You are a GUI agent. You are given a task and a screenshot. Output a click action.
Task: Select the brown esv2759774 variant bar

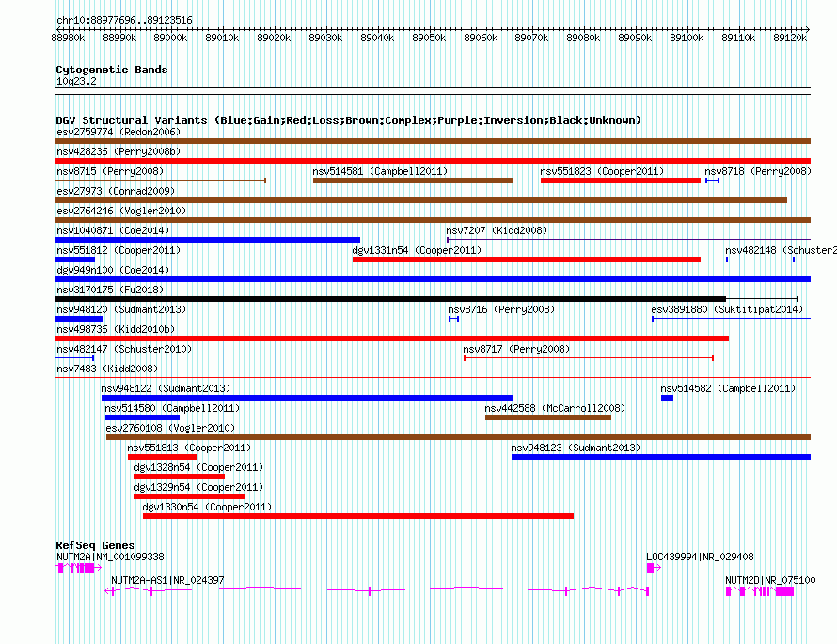[433, 141]
